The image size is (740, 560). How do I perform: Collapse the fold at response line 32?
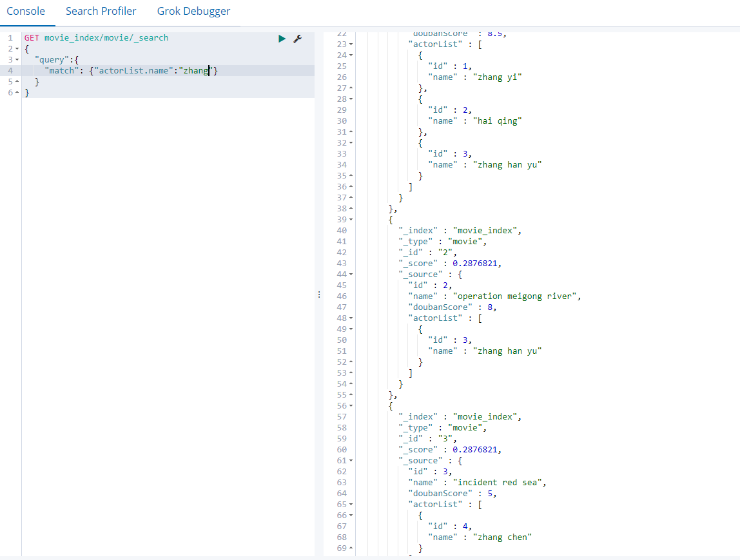[x=351, y=143]
